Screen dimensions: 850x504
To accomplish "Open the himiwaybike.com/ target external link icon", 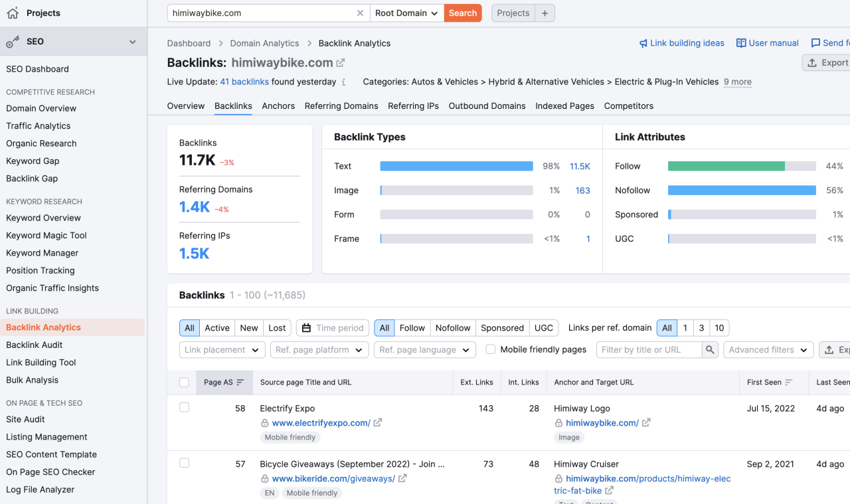I will [x=646, y=423].
